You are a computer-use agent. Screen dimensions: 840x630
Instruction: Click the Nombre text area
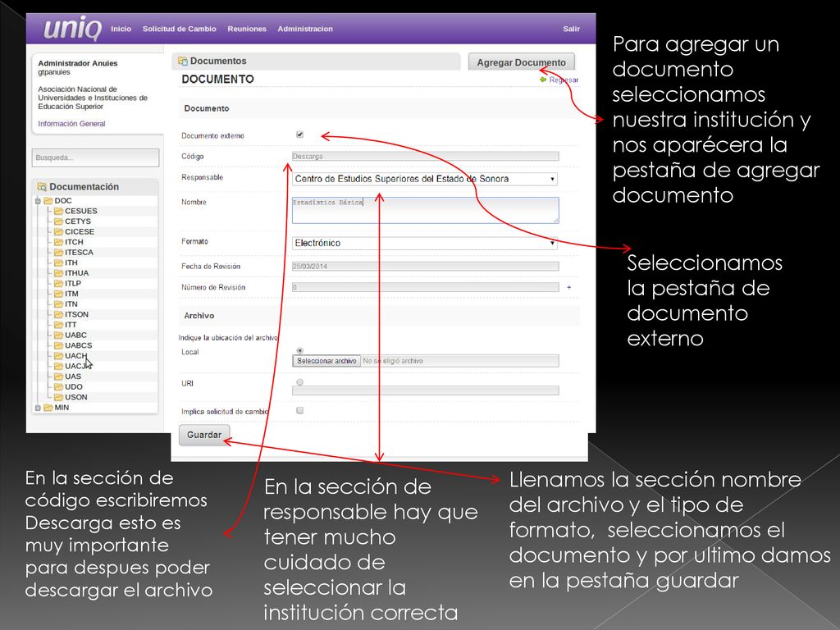[426, 210]
